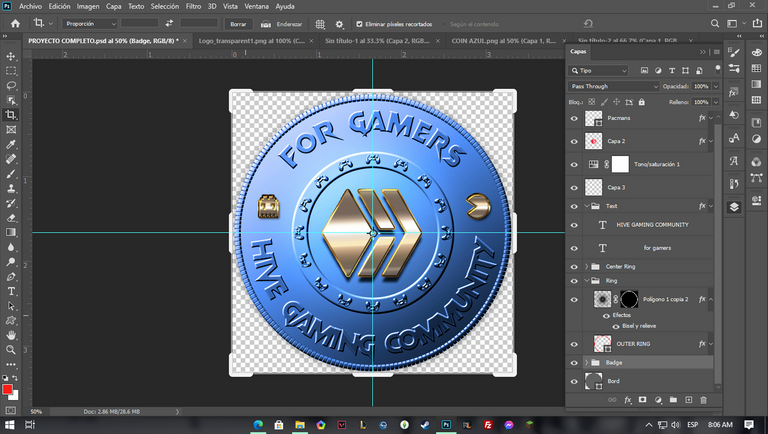Image resolution: width=768 pixels, height=434 pixels.
Task: Select the Hand tool
Action: tap(11, 336)
